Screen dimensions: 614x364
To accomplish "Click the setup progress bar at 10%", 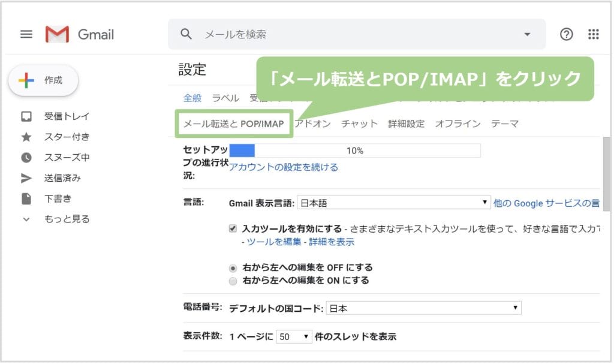I will click(355, 151).
